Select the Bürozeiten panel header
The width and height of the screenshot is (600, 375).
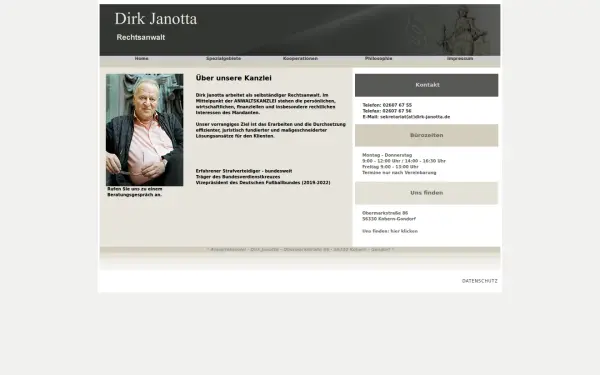427,135
